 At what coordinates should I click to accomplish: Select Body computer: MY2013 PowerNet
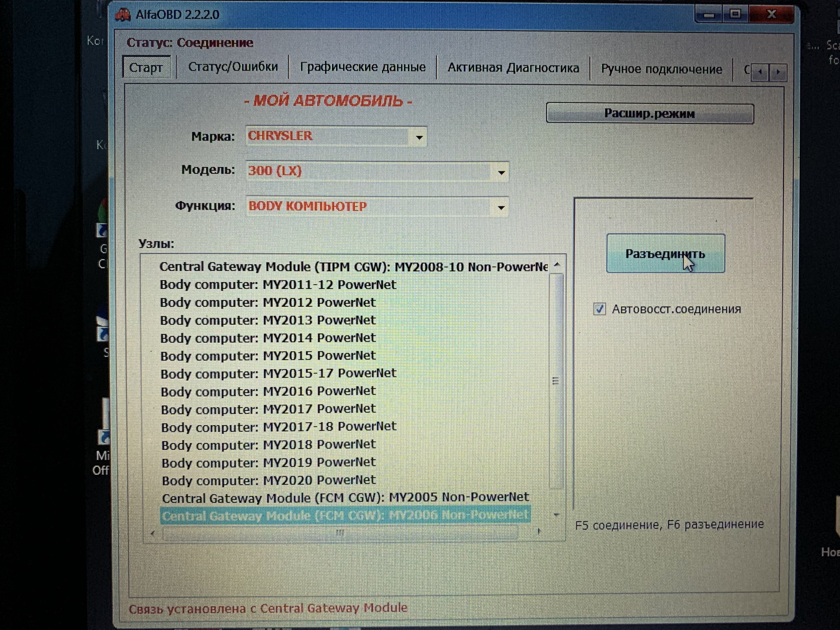268,320
